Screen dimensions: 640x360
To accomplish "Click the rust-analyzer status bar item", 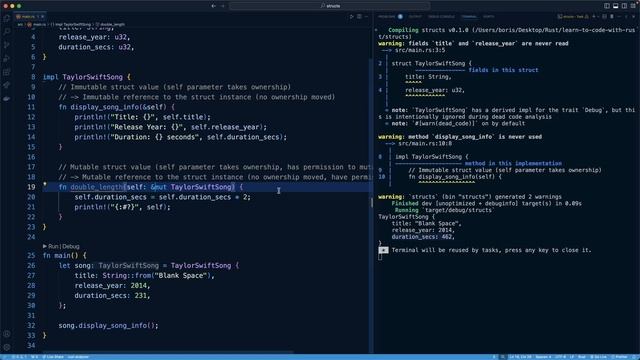I will (78, 357).
